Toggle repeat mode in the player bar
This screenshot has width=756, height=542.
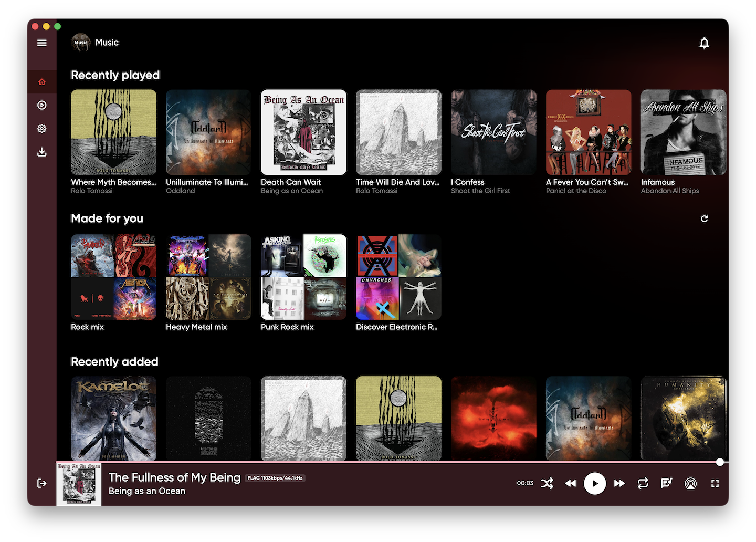(643, 483)
